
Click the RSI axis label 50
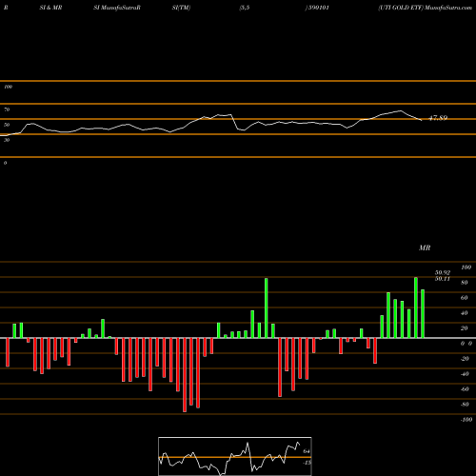[7, 125]
